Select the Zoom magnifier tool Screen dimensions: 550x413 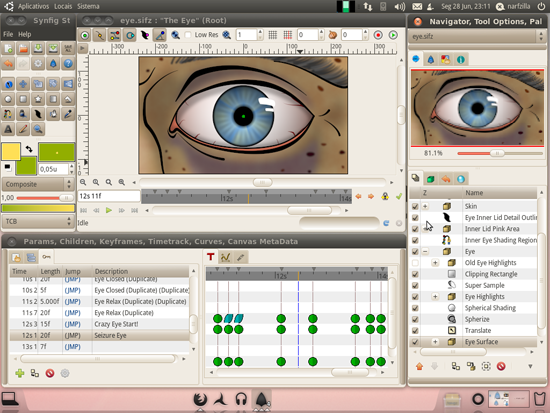(x=38, y=129)
